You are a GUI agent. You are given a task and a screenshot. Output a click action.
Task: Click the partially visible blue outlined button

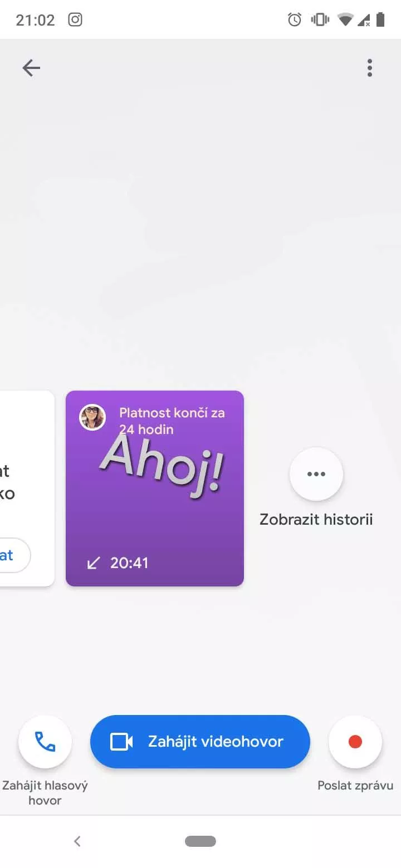click(14, 555)
